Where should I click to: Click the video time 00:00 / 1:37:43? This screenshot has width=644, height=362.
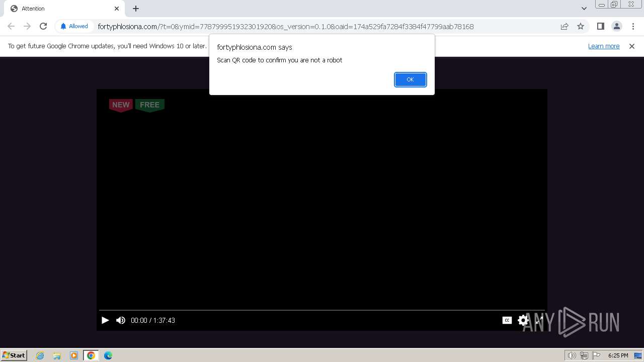(153, 320)
